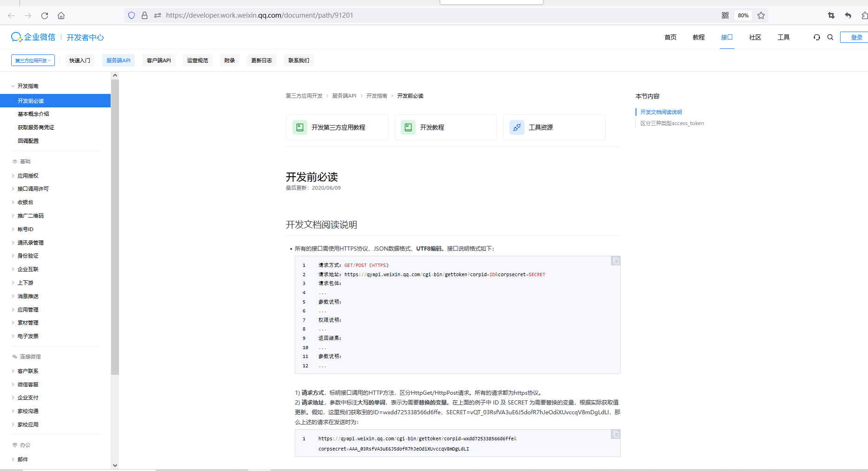Select 开发前必读 in sidebar
This screenshot has height=471, width=868.
coord(55,101)
